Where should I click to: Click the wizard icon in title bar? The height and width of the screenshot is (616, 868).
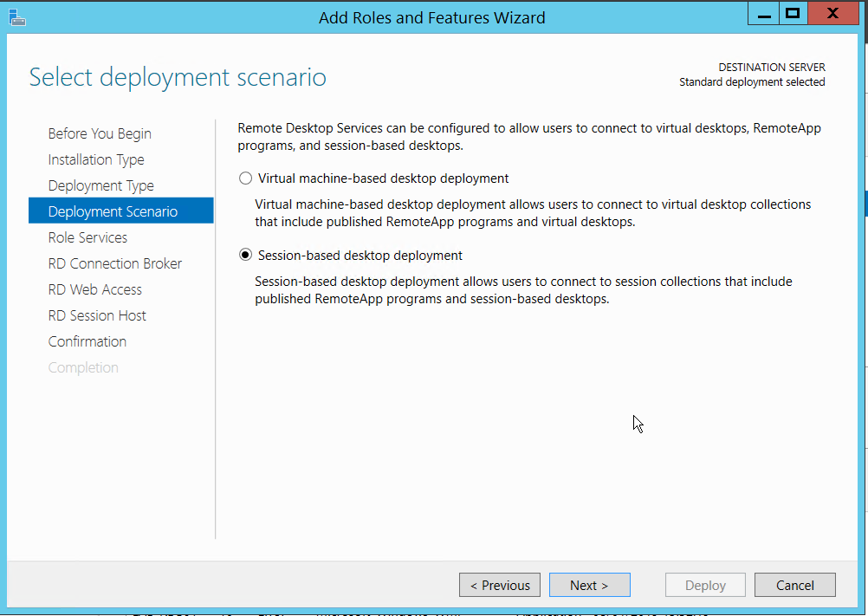click(x=16, y=16)
